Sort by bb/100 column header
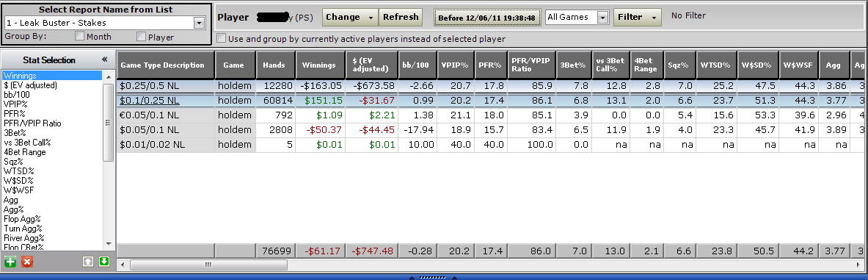This screenshot has width=868, height=280. click(417, 65)
